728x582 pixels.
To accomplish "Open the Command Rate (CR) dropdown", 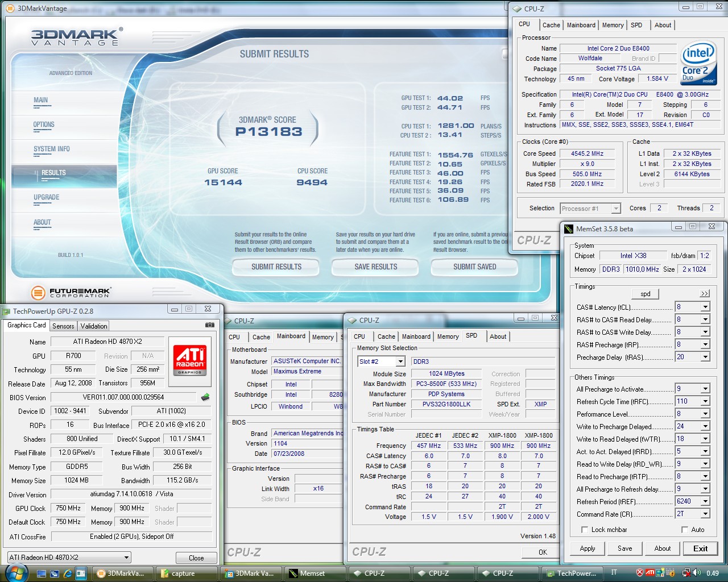I will tap(705, 514).
